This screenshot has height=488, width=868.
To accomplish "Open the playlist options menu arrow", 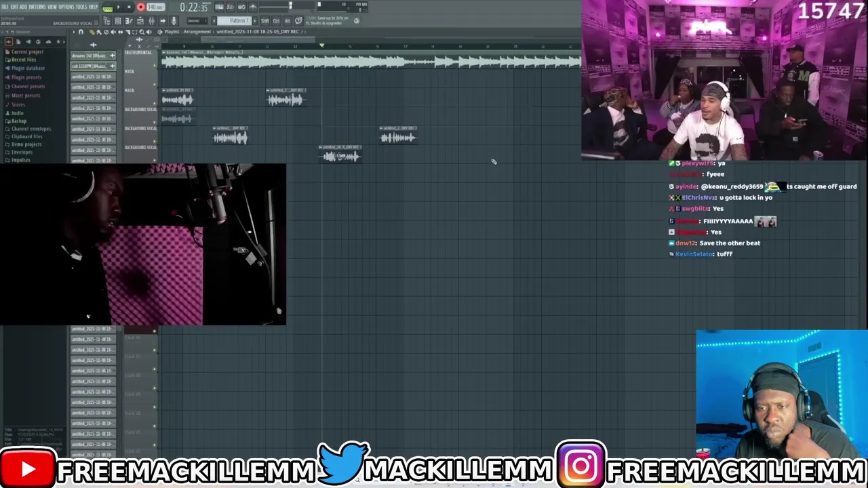I will (73, 32).
